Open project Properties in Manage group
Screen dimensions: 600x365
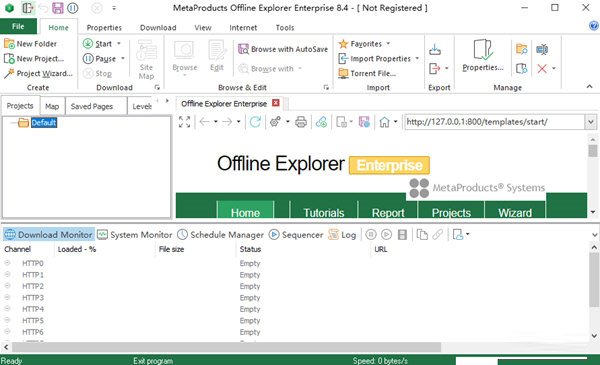click(x=483, y=55)
